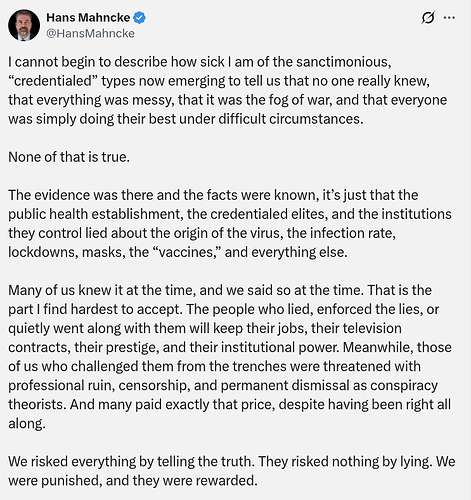Click the blue verified checkmark badge
Image resolution: width=471 pixels, height=500 pixels.
point(139,18)
